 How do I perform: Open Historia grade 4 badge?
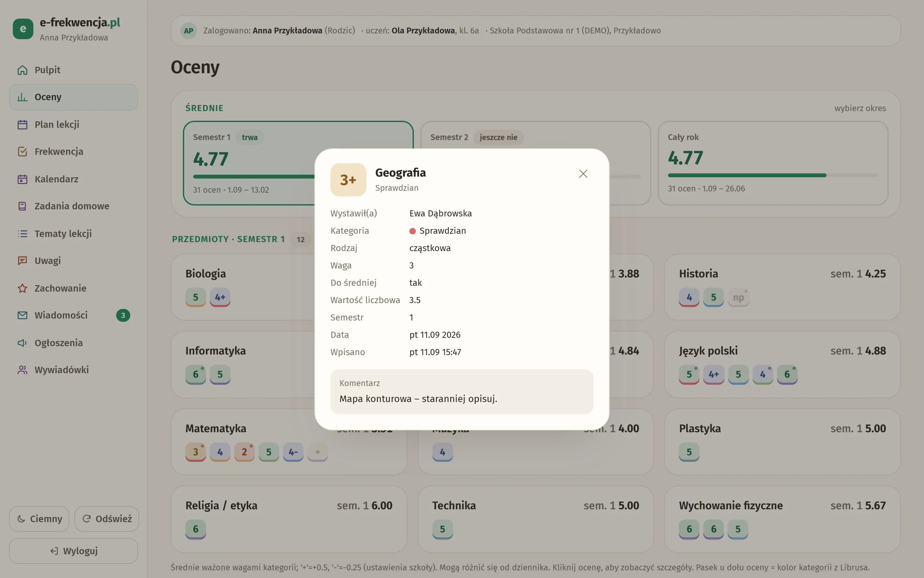tap(689, 297)
